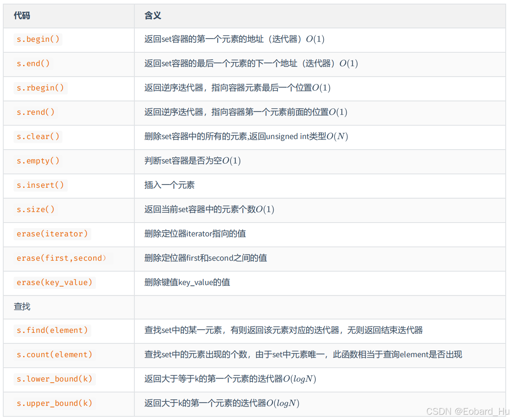Click the s.insert() entry
The height and width of the screenshot is (420, 511).
click(x=41, y=185)
